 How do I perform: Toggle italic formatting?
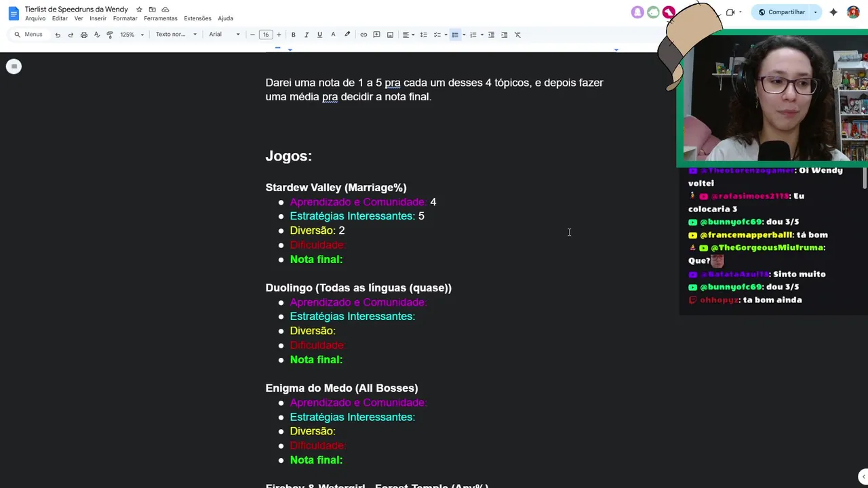click(307, 35)
